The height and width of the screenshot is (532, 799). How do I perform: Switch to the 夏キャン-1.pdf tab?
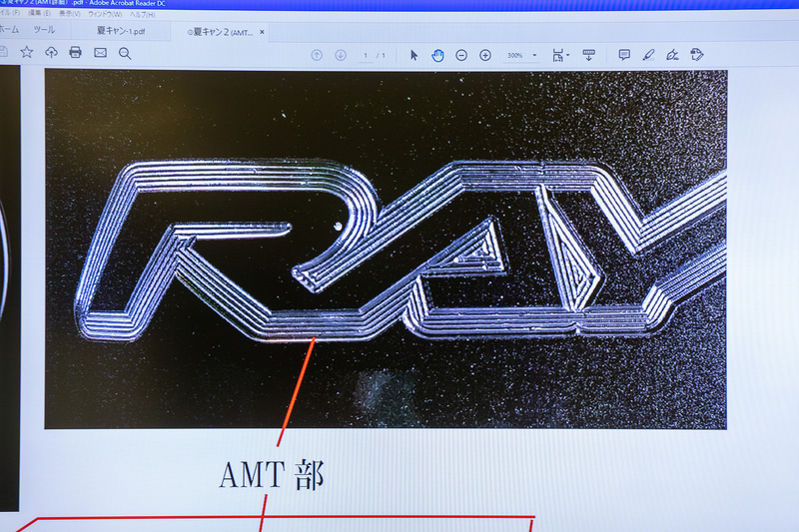121,31
